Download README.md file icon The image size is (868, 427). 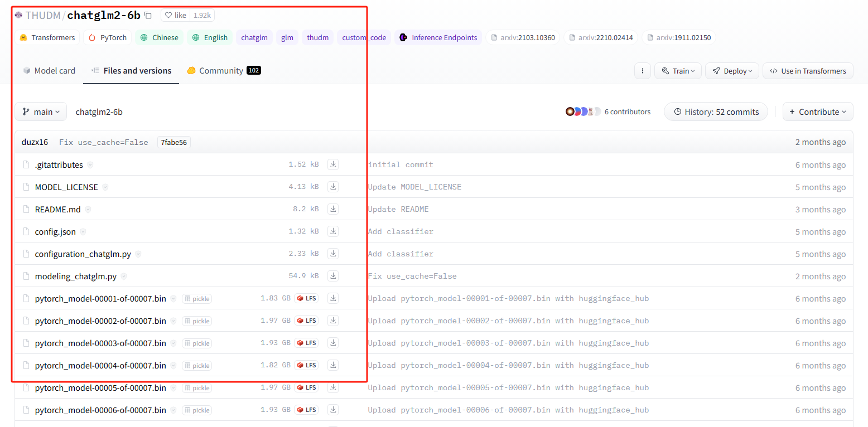click(333, 209)
